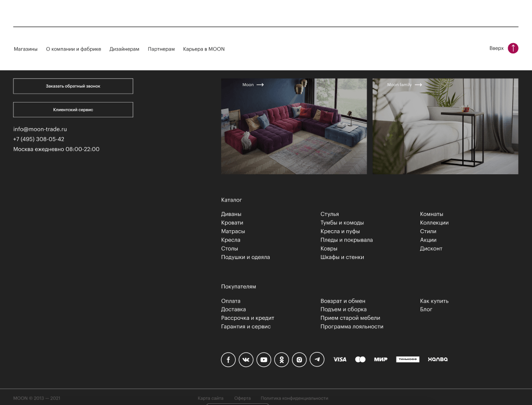Go to Карьера в MOON page
The image size is (532, 405).
204,49
